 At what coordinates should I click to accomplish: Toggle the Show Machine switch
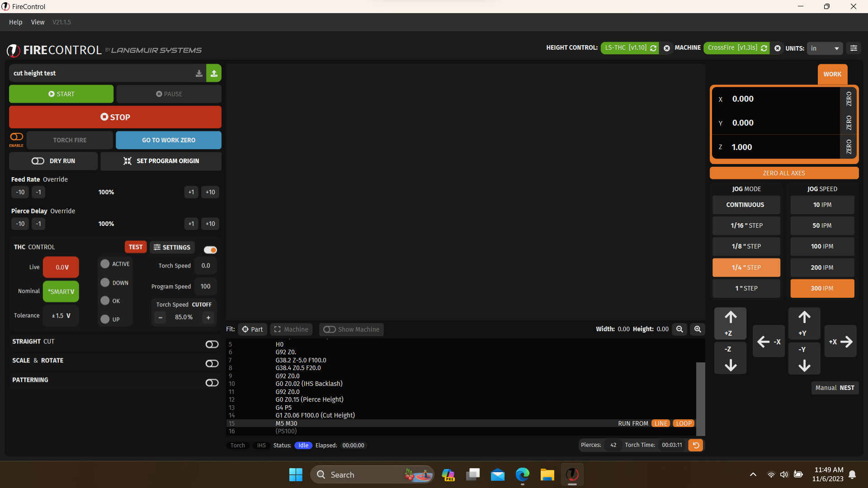point(330,329)
